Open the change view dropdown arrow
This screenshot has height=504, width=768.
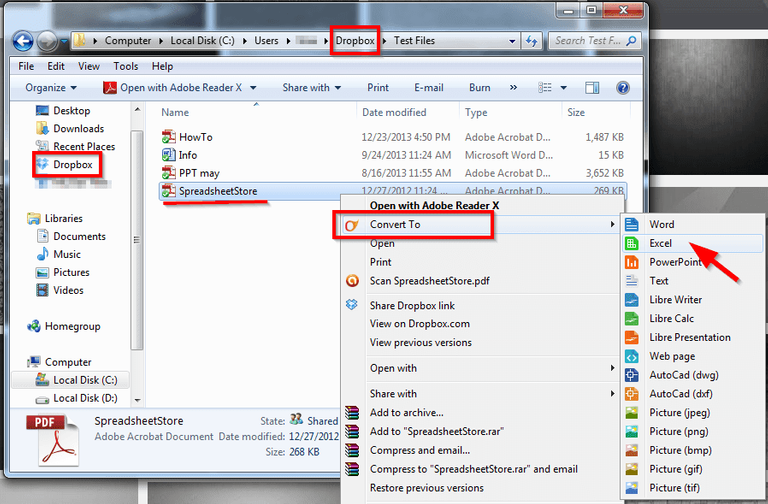click(x=563, y=88)
